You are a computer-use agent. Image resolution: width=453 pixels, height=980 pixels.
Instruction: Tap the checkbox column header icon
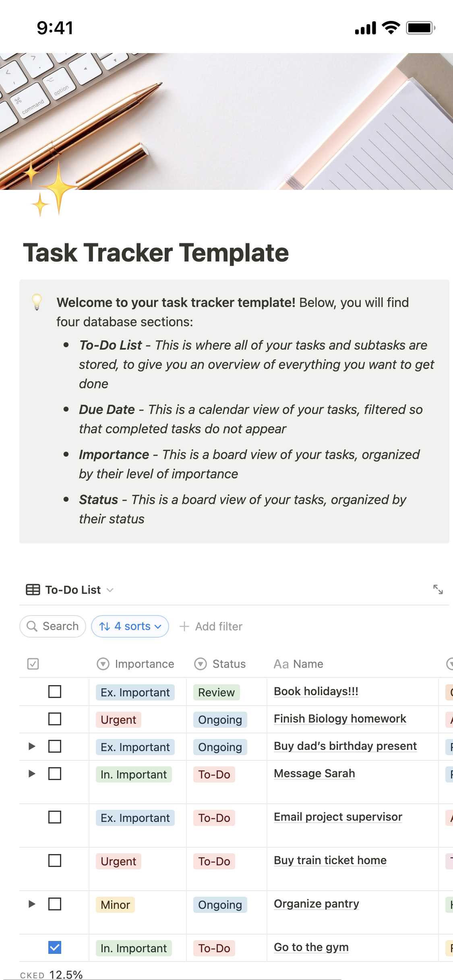click(33, 664)
